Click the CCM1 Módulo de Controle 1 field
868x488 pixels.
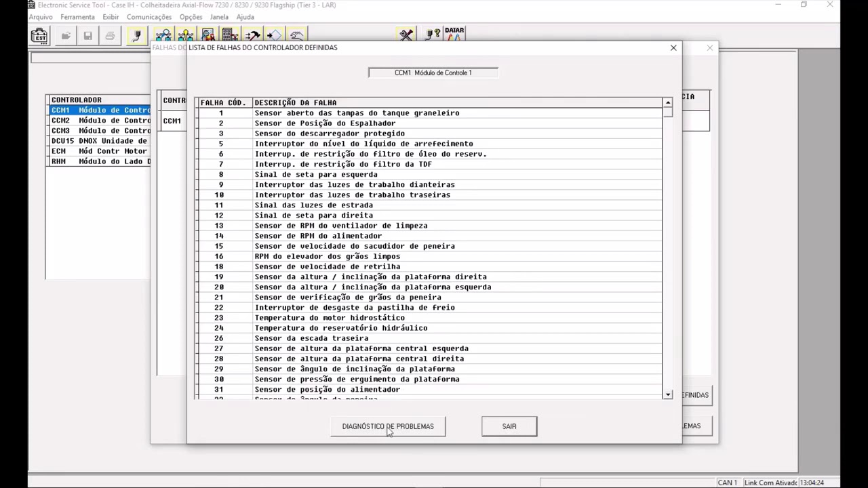[433, 73]
